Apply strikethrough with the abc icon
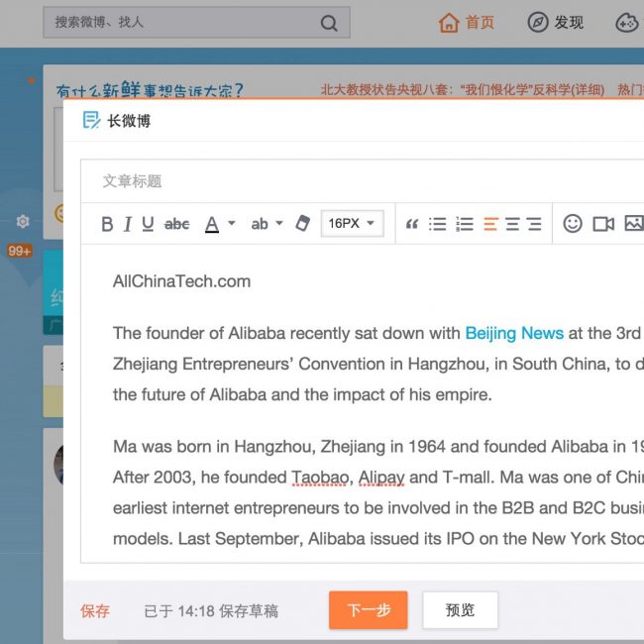The image size is (644, 644). (176, 224)
